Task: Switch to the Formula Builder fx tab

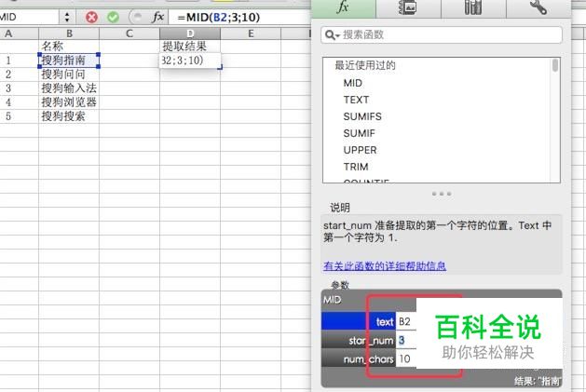Action: click(343, 7)
